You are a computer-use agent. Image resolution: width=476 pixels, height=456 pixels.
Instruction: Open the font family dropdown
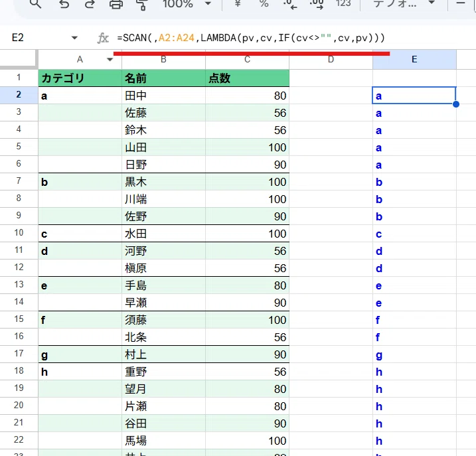(x=404, y=3)
